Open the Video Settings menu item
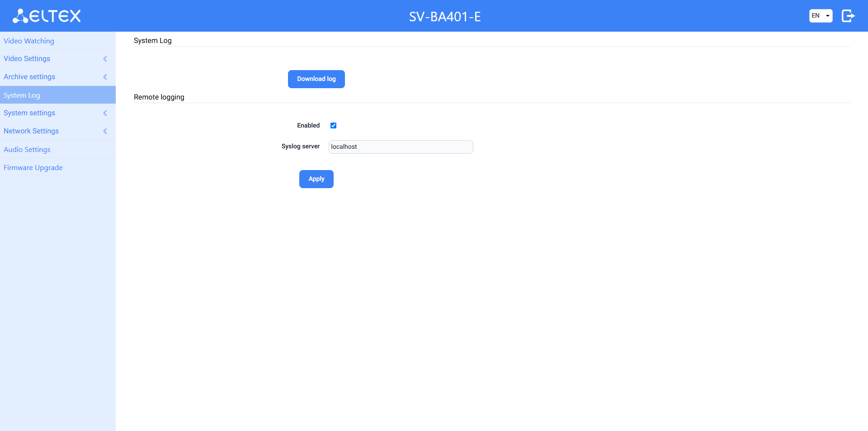This screenshot has height=431, width=868. 27,59
